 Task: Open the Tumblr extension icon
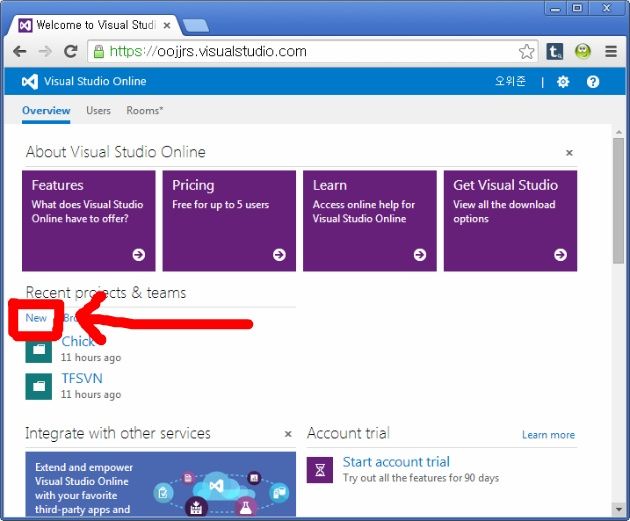coord(554,51)
